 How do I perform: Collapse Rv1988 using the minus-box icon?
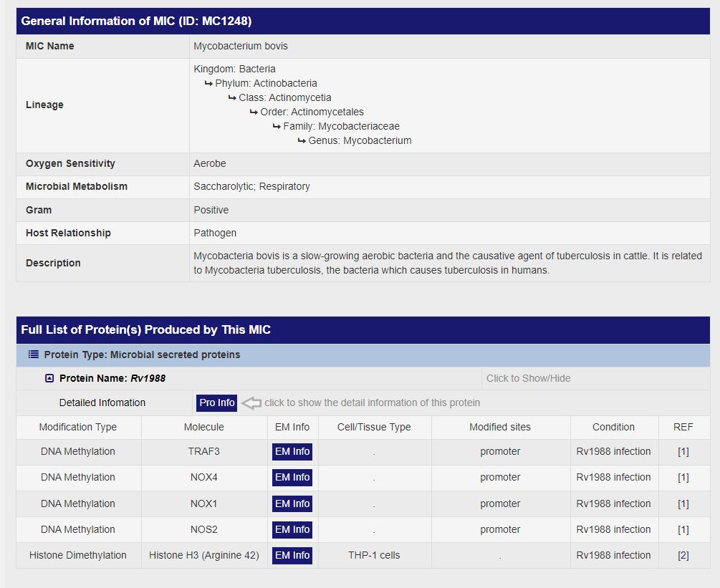pos(49,378)
